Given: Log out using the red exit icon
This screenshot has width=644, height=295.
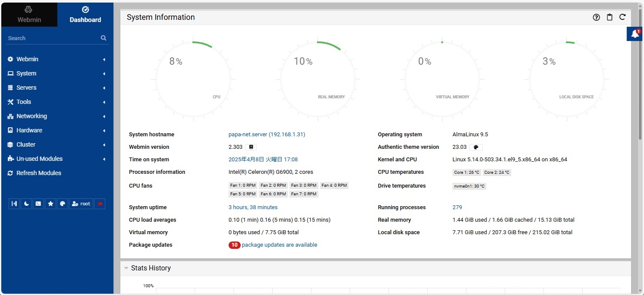Looking at the screenshot, I should (x=100, y=204).
